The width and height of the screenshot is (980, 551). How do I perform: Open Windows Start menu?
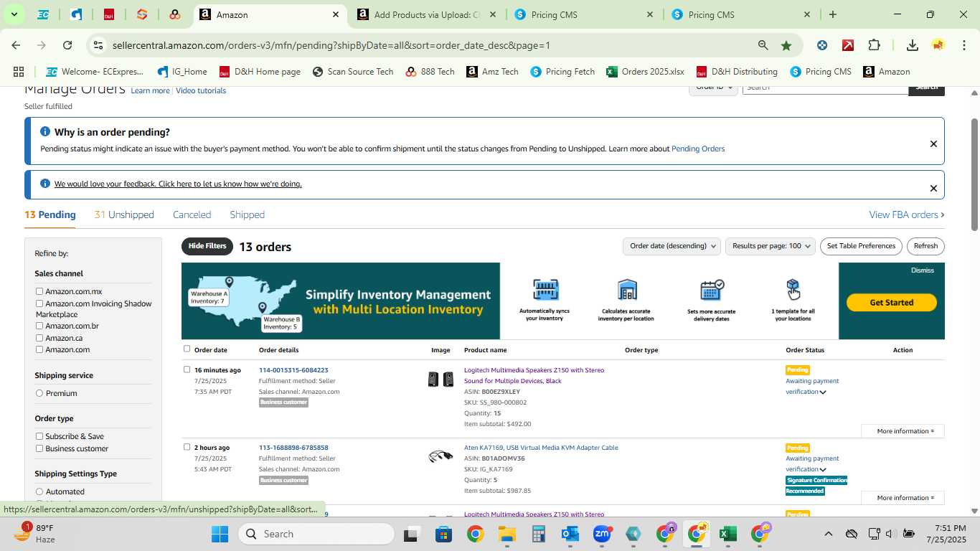220,534
